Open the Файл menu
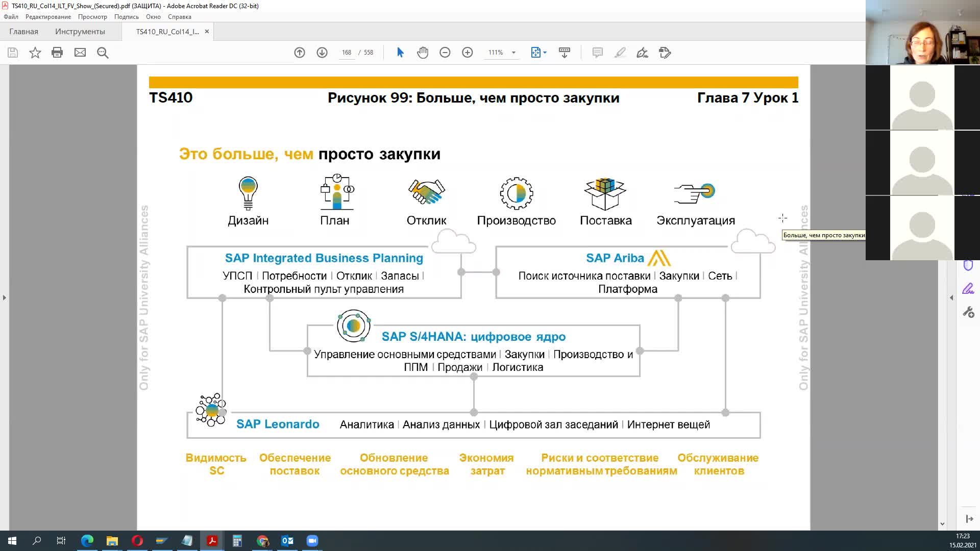 tap(11, 17)
